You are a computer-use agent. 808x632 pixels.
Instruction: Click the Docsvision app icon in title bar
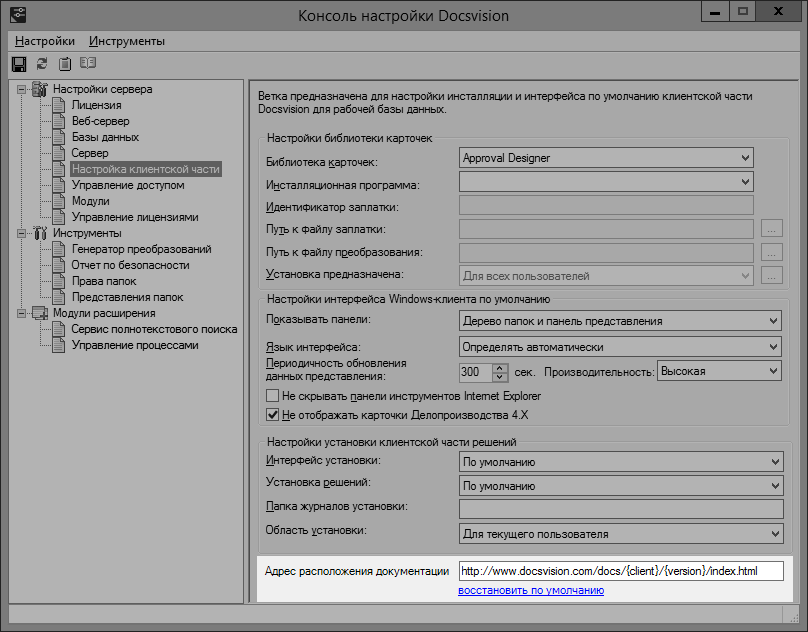[x=17, y=15]
